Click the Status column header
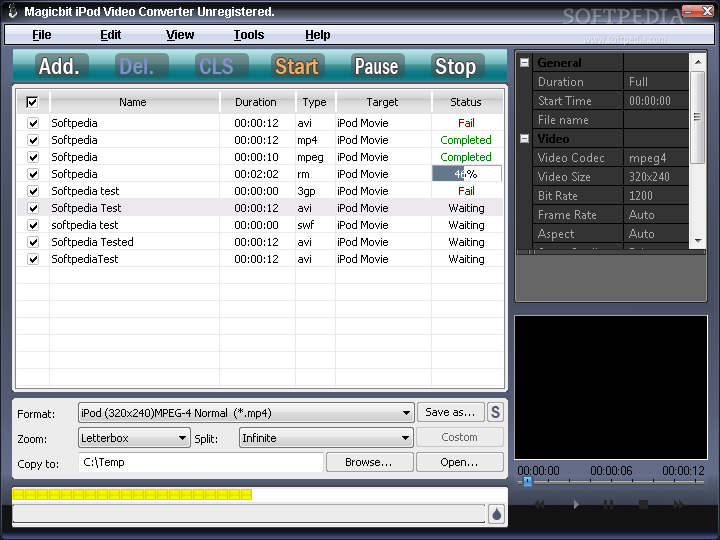720x540 pixels. click(x=466, y=102)
